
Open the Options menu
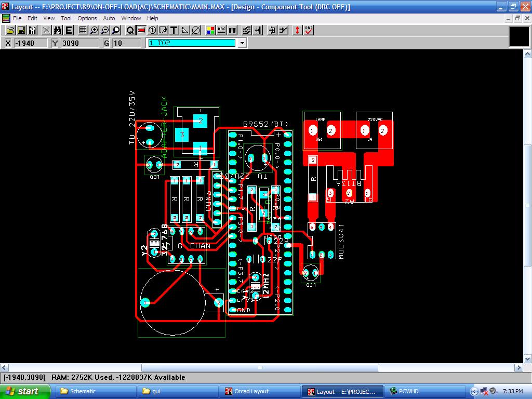(87, 18)
